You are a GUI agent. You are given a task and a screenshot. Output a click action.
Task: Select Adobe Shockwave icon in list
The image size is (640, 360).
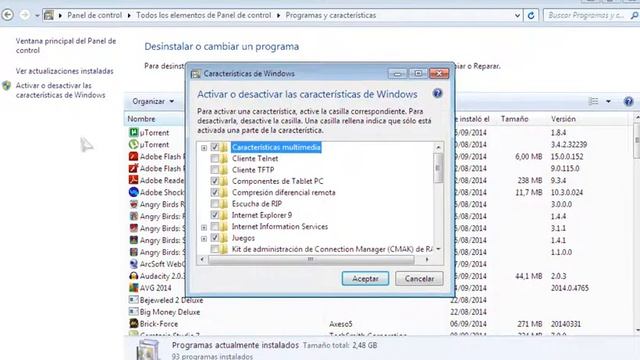tap(133, 192)
